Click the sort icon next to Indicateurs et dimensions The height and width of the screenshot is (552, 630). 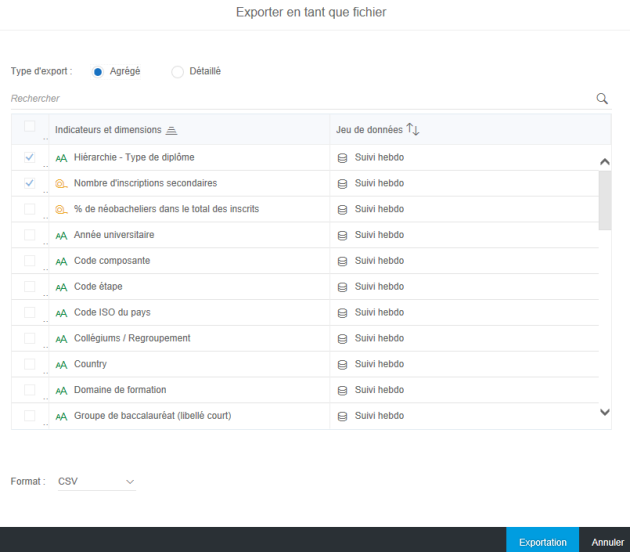(171, 130)
